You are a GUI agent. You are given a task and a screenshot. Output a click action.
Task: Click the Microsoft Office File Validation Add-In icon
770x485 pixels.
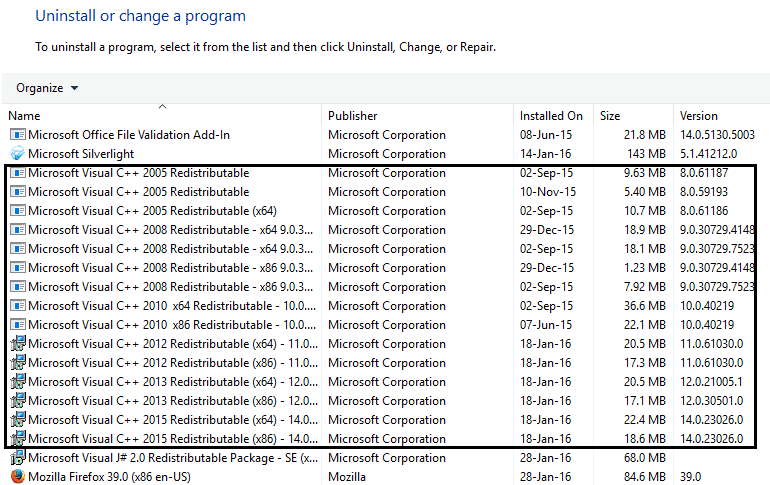coord(18,135)
